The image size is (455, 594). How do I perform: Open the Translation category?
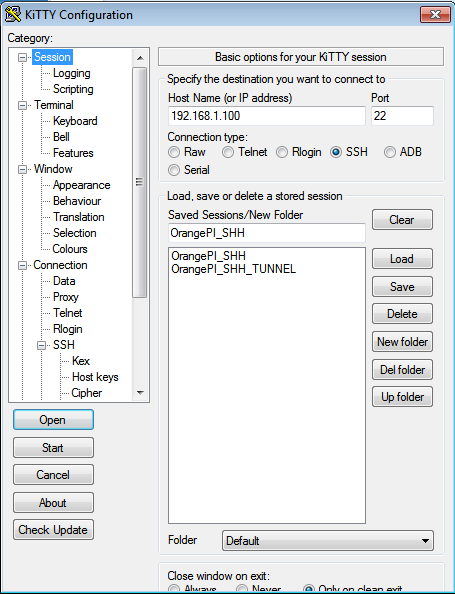click(x=78, y=217)
